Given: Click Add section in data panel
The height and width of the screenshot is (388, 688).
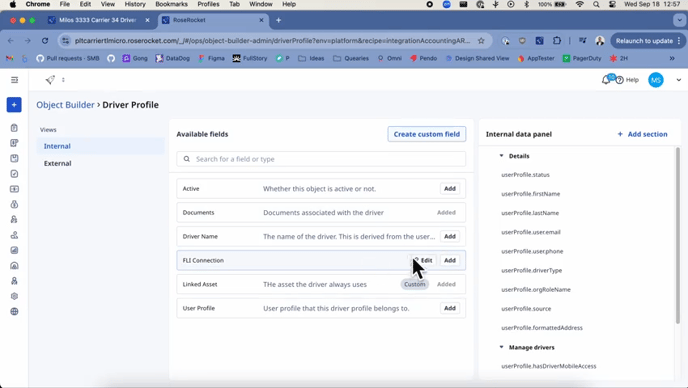Looking at the screenshot, I should click(642, 134).
